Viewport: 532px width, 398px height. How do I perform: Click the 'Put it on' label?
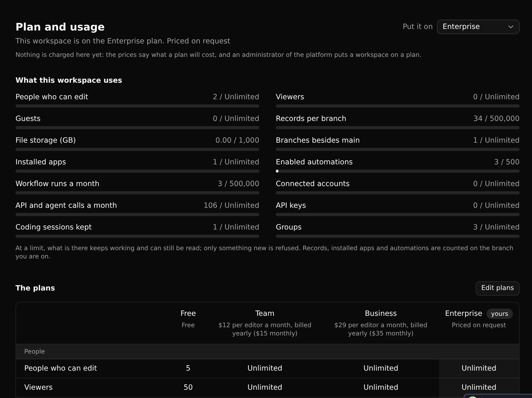click(418, 27)
